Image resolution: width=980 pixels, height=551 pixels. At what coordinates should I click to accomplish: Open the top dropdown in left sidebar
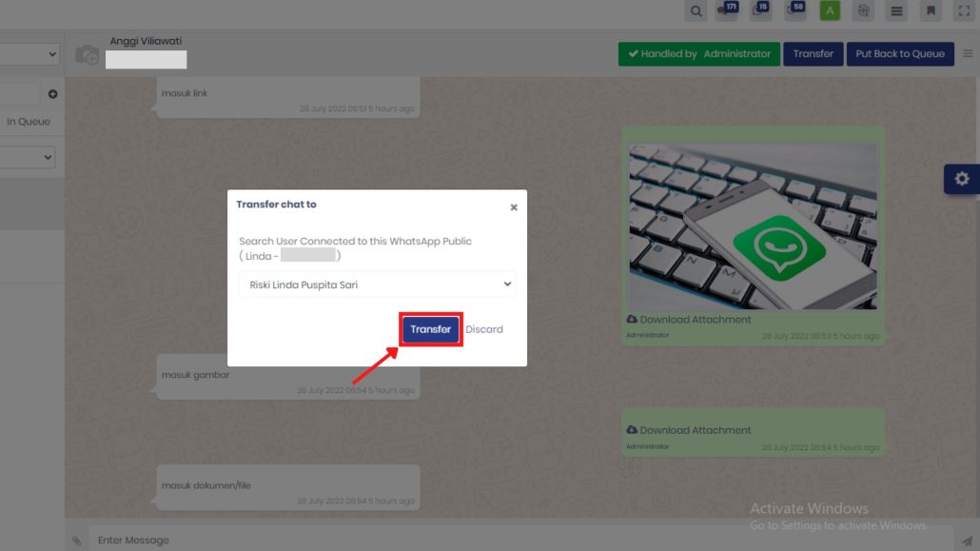(x=29, y=54)
